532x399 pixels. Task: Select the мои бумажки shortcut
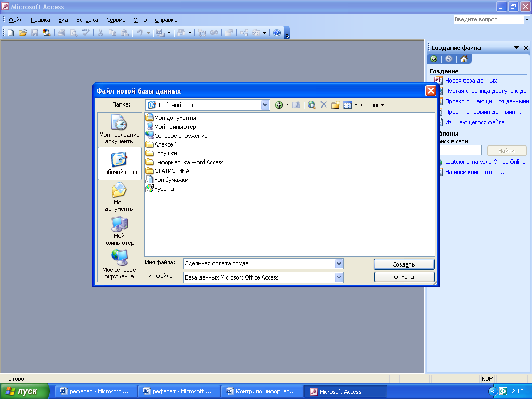pos(167,180)
